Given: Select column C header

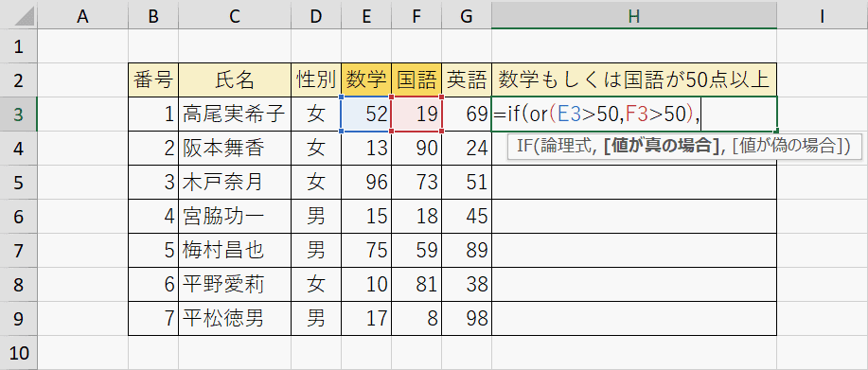Looking at the screenshot, I should pyautogui.click(x=235, y=17).
